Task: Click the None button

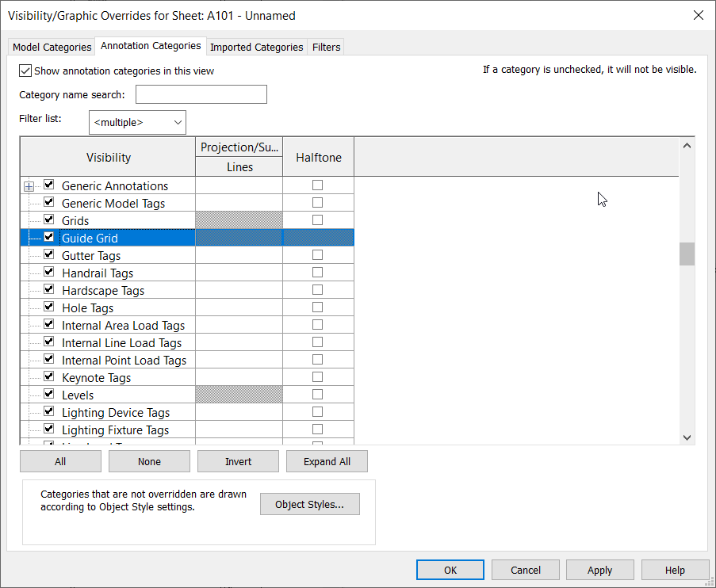Action: coord(148,460)
